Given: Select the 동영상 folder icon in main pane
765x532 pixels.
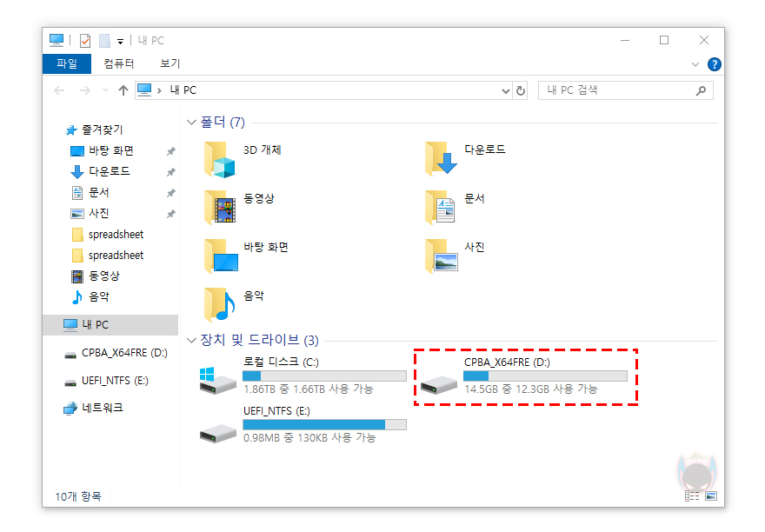Looking at the screenshot, I should point(220,208).
